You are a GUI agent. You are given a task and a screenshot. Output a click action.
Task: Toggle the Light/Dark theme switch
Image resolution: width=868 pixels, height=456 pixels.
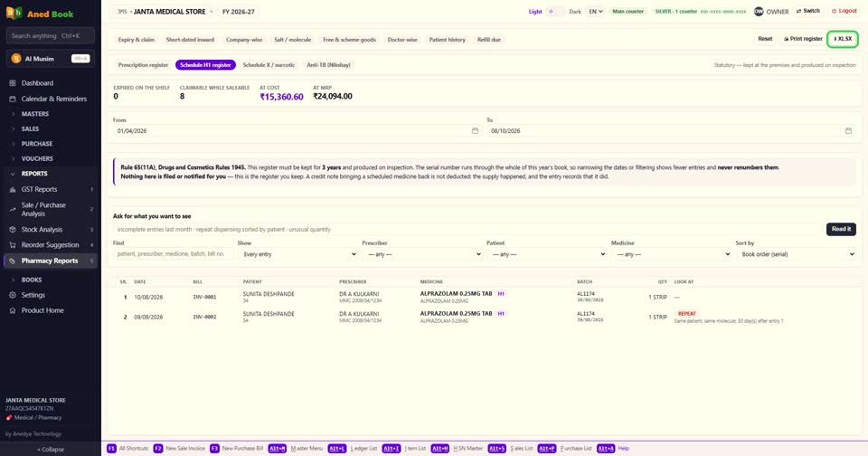pyautogui.click(x=555, y=11)
